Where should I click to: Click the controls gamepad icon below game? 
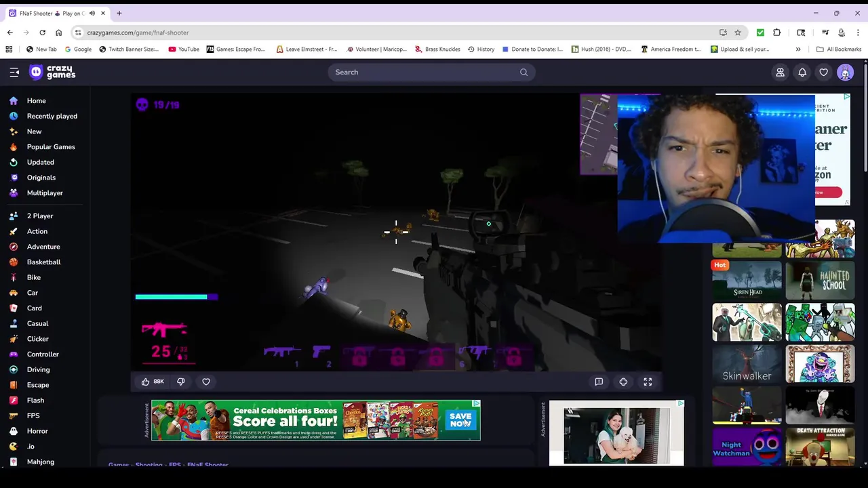pyautogui.click(x=623, y=382)
